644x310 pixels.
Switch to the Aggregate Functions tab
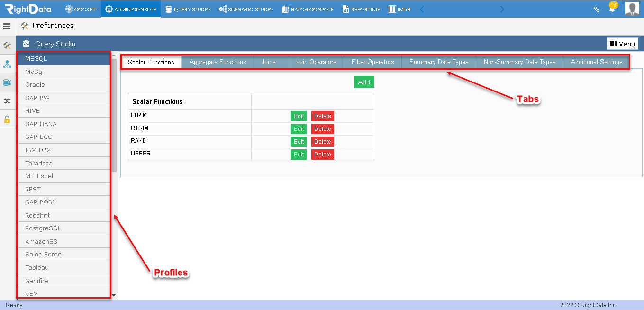(x=218, y=62)
